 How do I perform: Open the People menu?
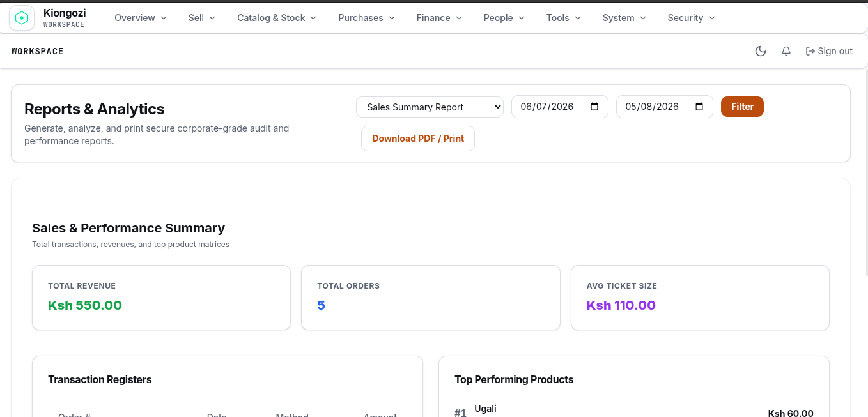point(504,18)
